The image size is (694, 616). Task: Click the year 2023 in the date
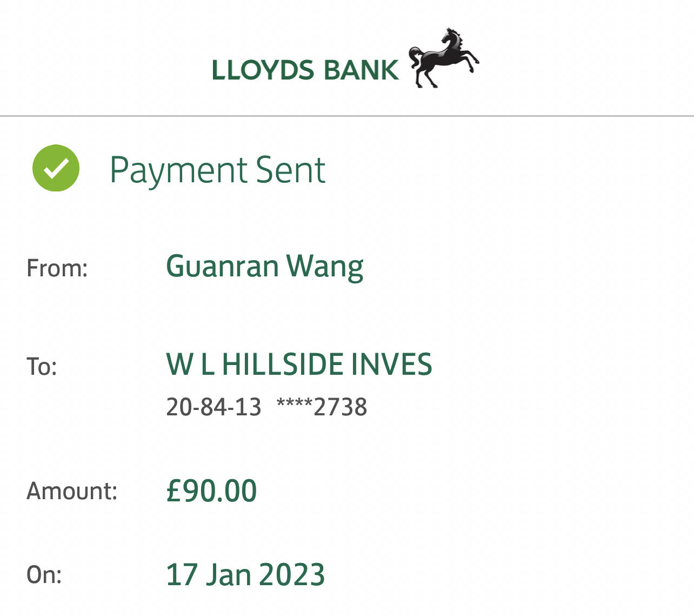pyautogui.click(x=292, y=574)
